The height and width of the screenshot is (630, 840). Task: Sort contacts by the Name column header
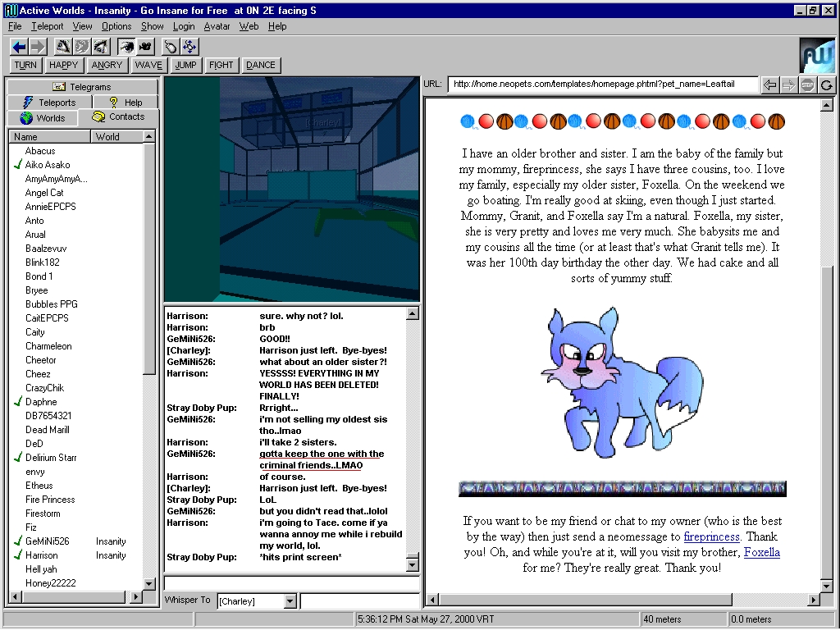(x=50, y=137)
